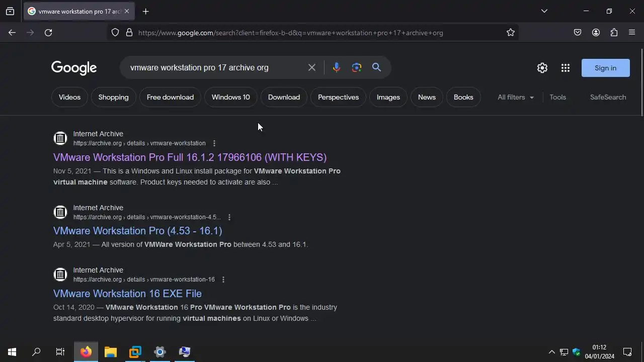Open options for vmware-workstation-16 result
Screen dimensions: 644x362
coord(223,280)
